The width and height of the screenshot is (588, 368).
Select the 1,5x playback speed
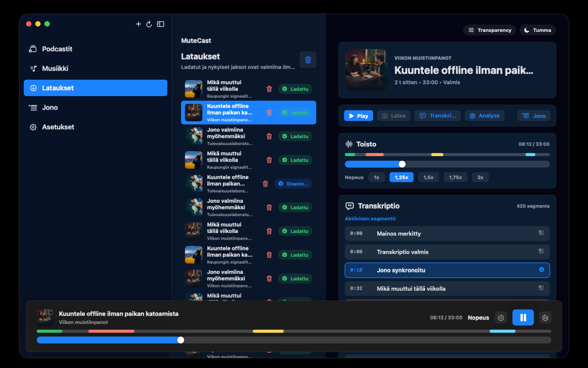(x=428, y=177)
